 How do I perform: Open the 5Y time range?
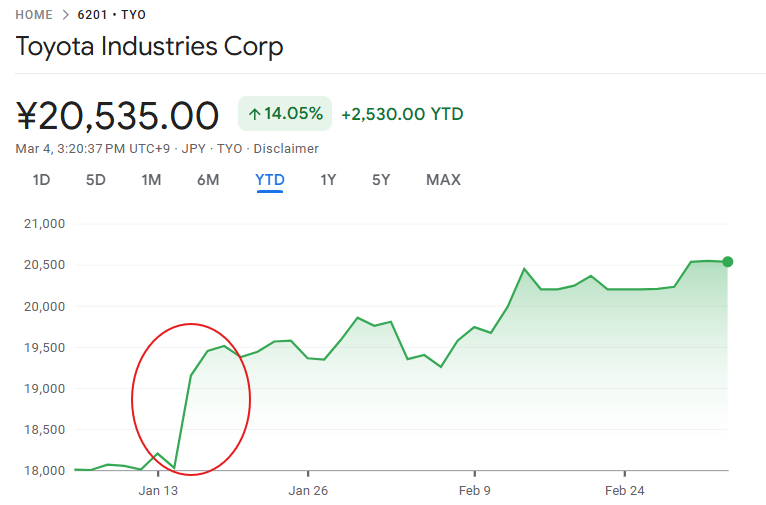click(x=381, y=180)
